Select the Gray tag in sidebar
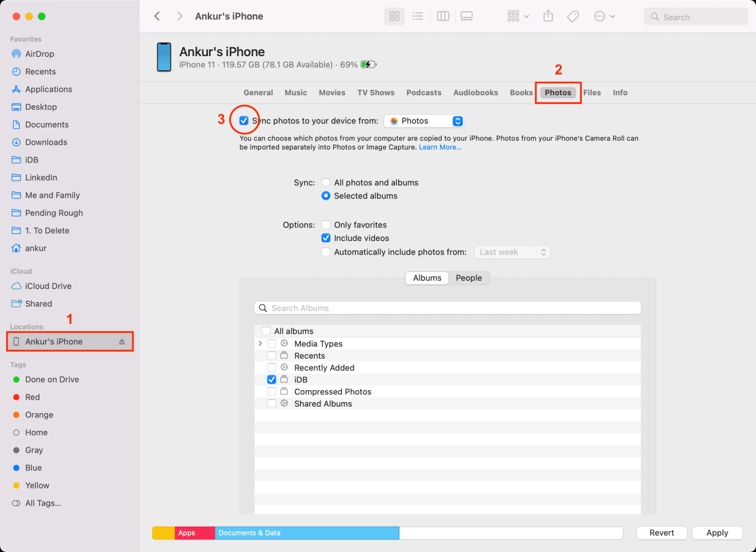This screenshot has height=552, width=756. point(34,450)
